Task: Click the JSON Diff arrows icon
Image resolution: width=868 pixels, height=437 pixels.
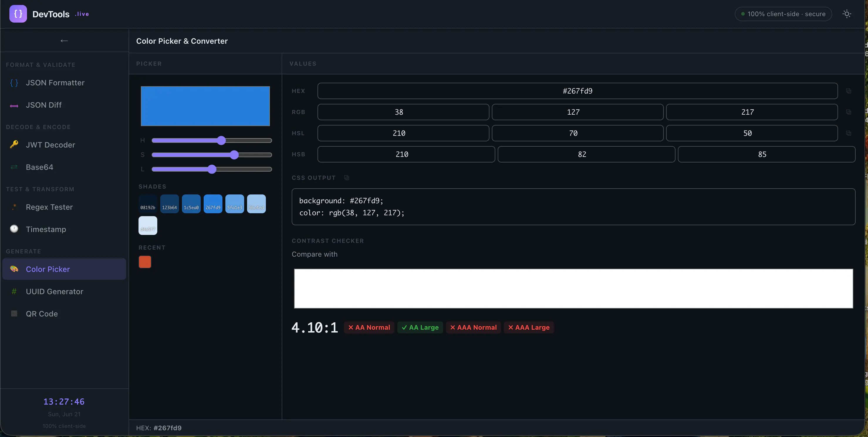Action: coord(14,106)
